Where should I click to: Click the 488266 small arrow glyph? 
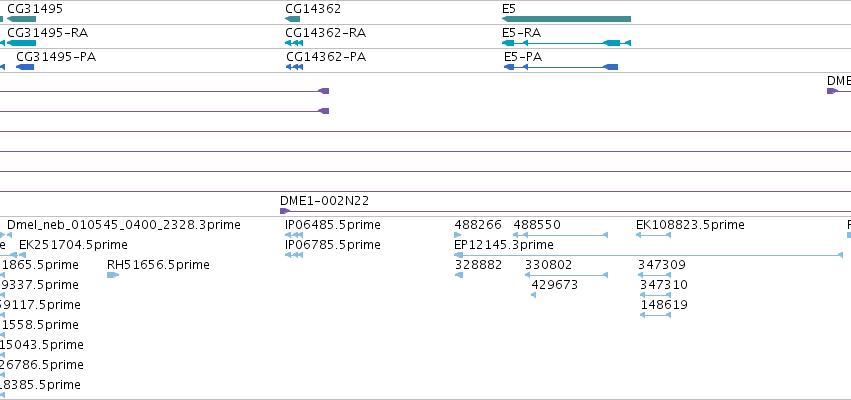[458, 235]
